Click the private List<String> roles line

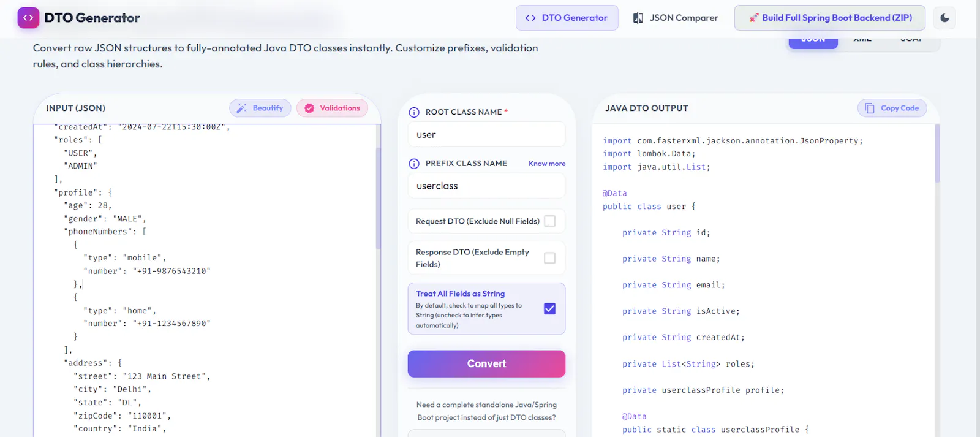click(x=688, y=364)
